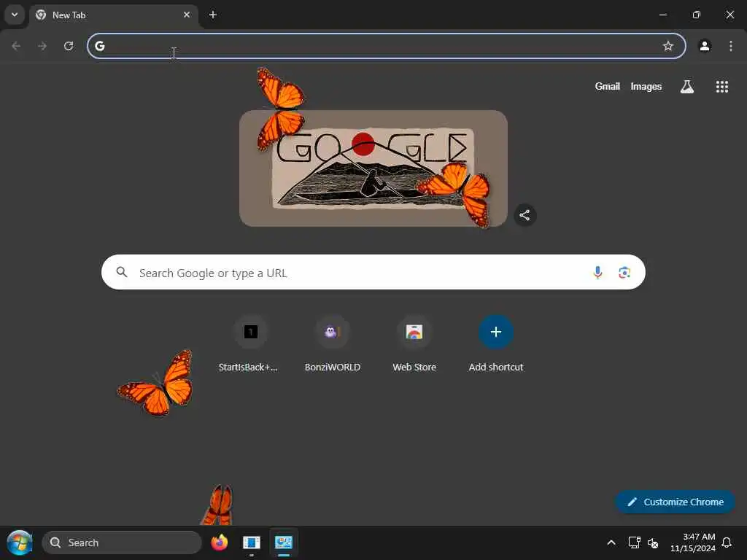This screenshot has width=747, height=560.
Task: Share the Google Doodle
Action: [525, 215]
